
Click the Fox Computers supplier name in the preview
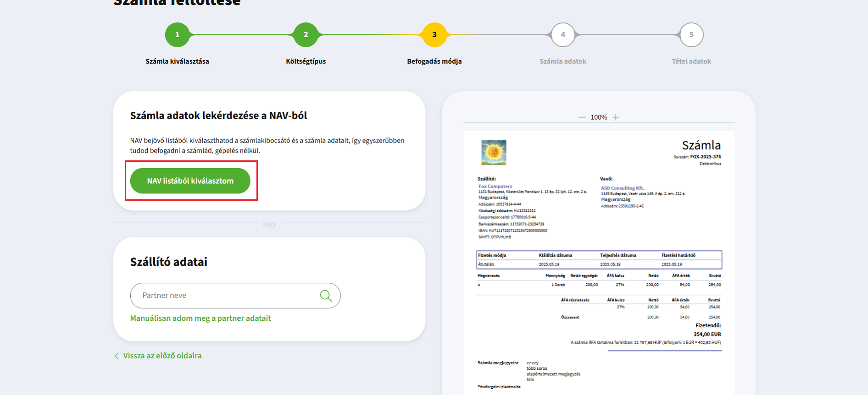click(495, 186)
